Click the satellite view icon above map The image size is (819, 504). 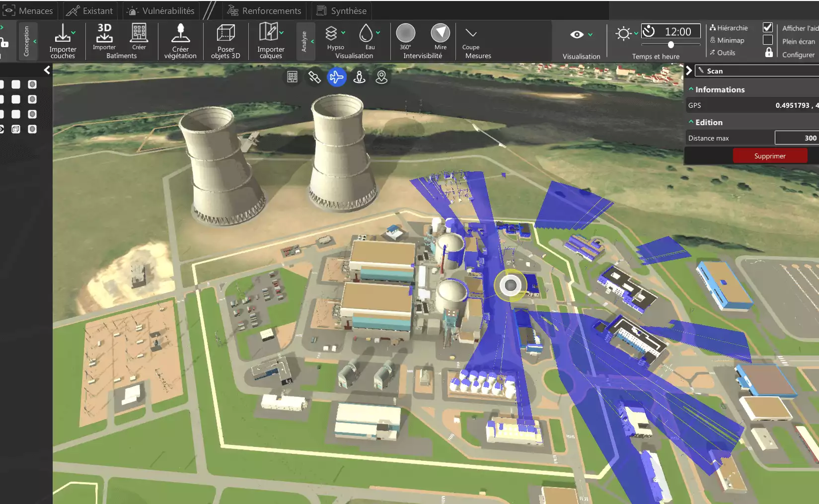(314, 77)
